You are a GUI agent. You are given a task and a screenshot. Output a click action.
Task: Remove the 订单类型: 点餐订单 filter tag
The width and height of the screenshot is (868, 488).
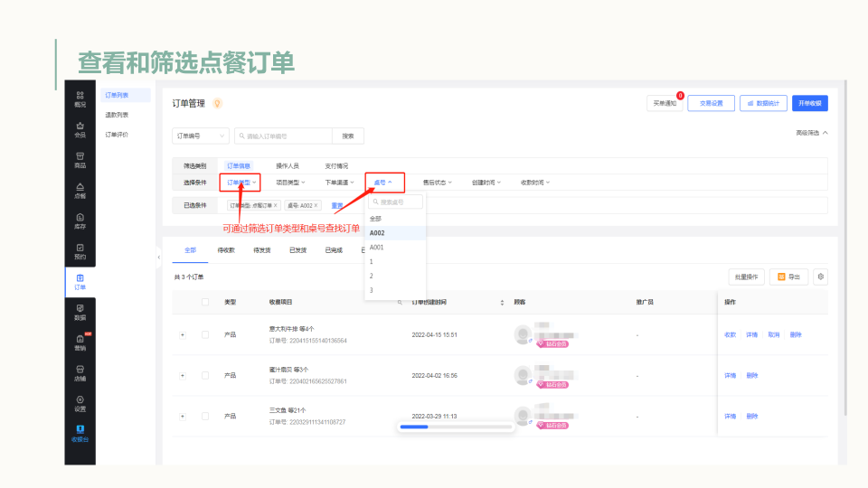(275, 205)
